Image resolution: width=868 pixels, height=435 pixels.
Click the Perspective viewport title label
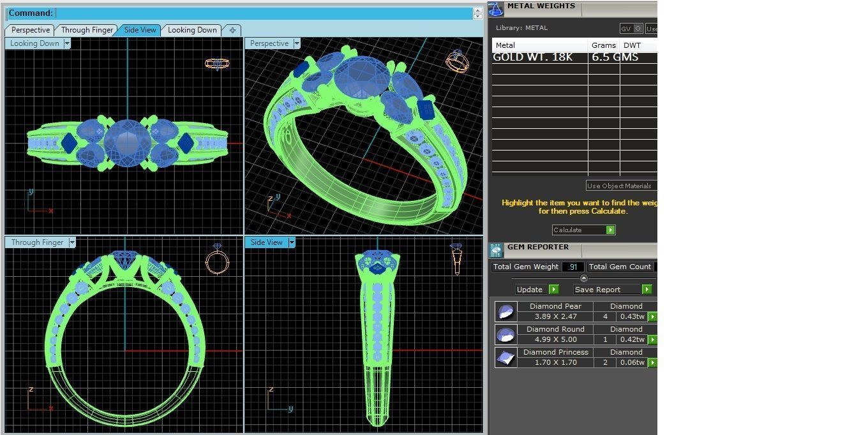[269, 43]
